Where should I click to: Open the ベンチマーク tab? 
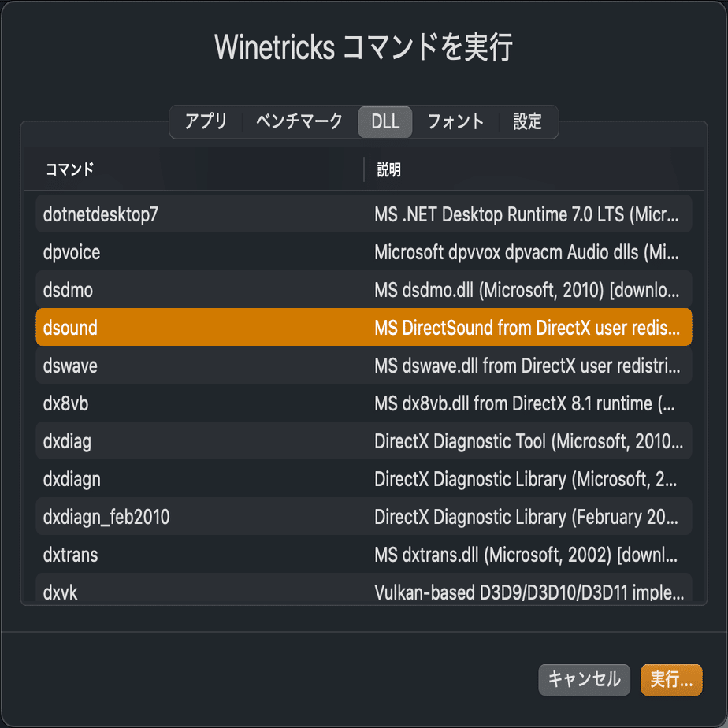[x=299, y=122]
